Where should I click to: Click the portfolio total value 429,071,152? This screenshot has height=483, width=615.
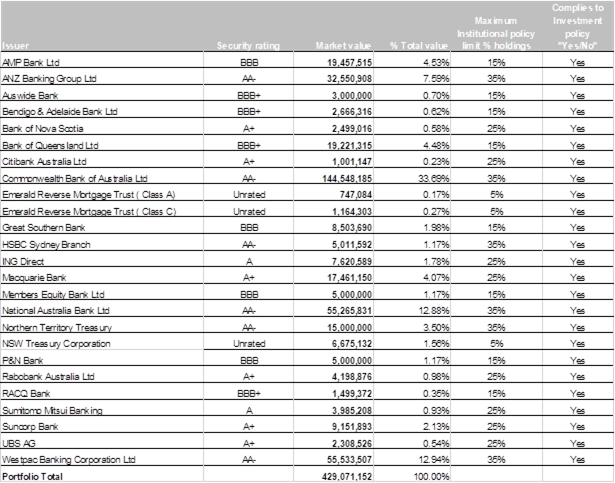[347, 477]
